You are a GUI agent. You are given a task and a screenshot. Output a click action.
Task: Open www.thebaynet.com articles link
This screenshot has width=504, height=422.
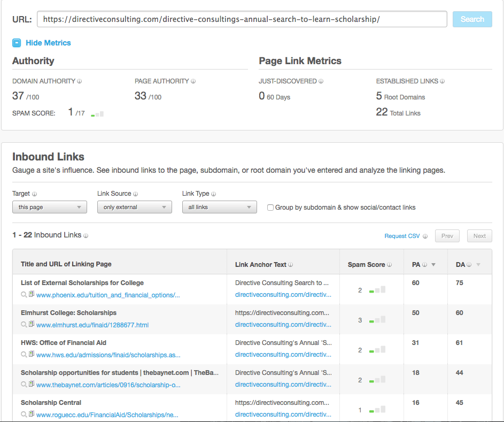pyautogui.click(x=108, y=385)
